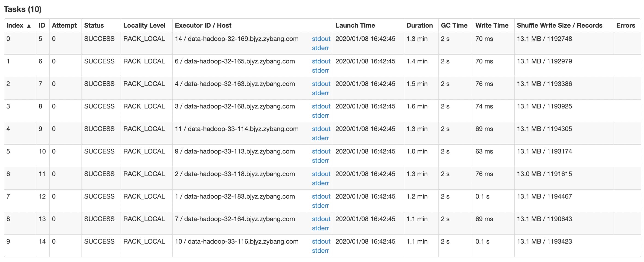
Task: Click host 11 / data-hadoop-33-114.bjyz.zybang.com
Action: tap(237, 129)
